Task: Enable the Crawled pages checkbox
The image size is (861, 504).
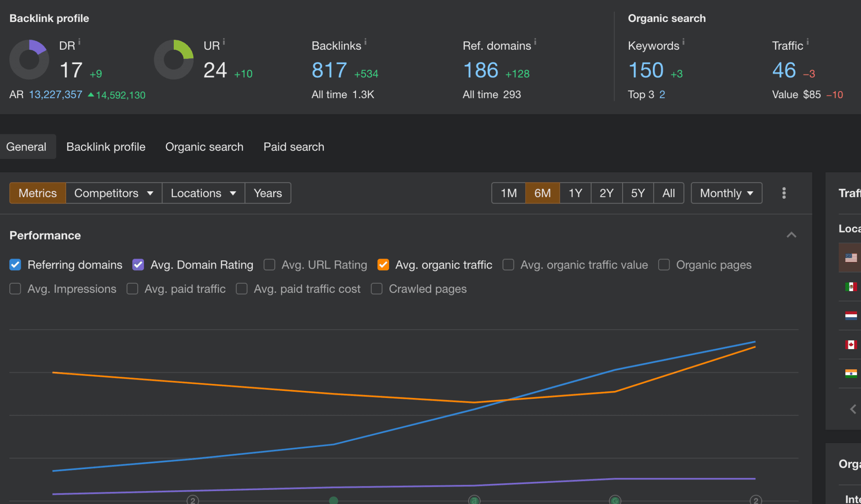Action: click(376, 289)
